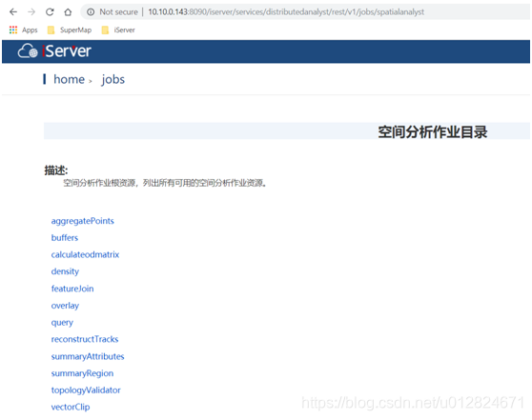
Task: Focus the address bar URL
Action: (x=286, y=12)
